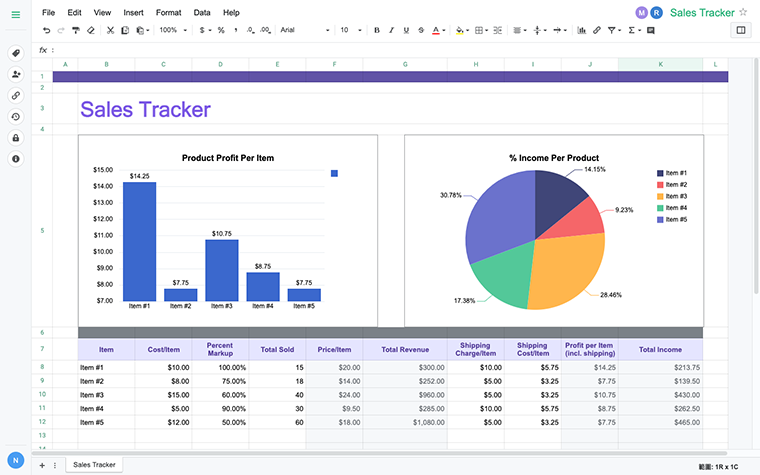Viewport: 760px width, 475px height.
Task: Open the share users icon in sidebar
Action: pos(16,74)
